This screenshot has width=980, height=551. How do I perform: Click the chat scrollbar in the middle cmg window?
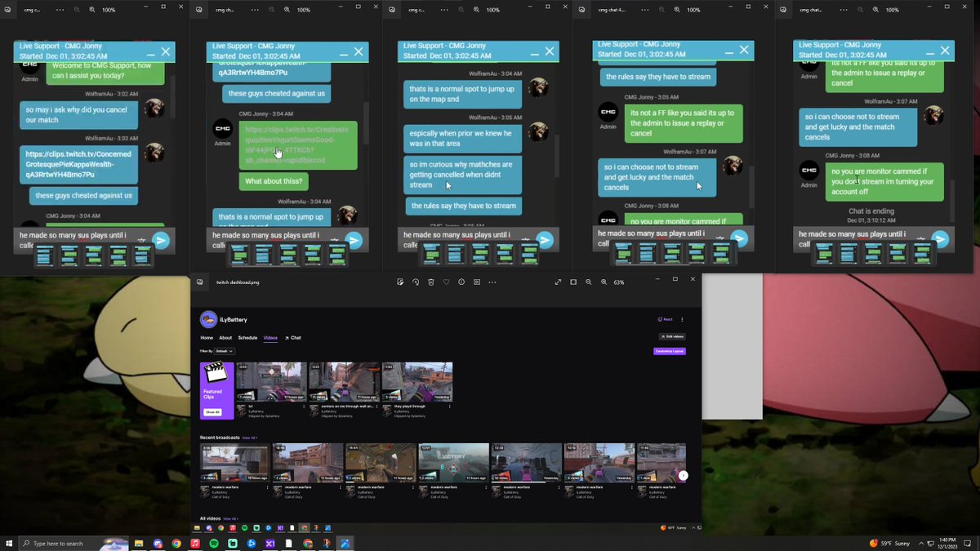pos(556,155)
